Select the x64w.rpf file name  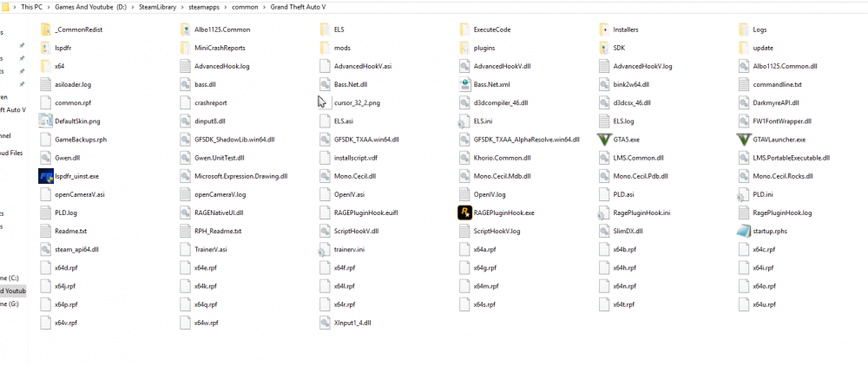(207, 323)
